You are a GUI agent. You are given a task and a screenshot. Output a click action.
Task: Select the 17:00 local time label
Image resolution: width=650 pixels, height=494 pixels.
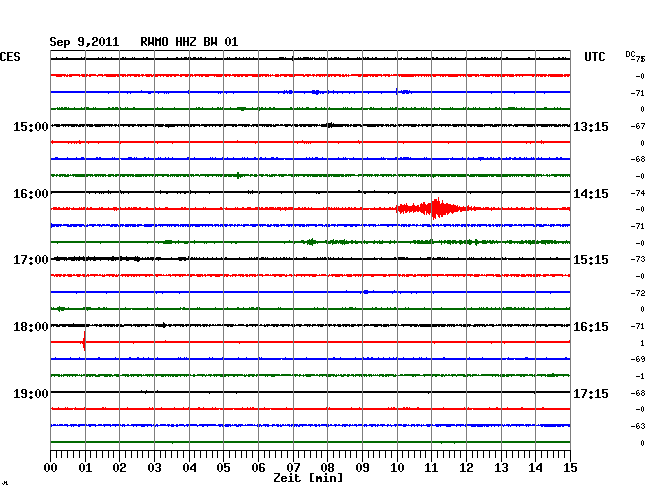(31, 260)
